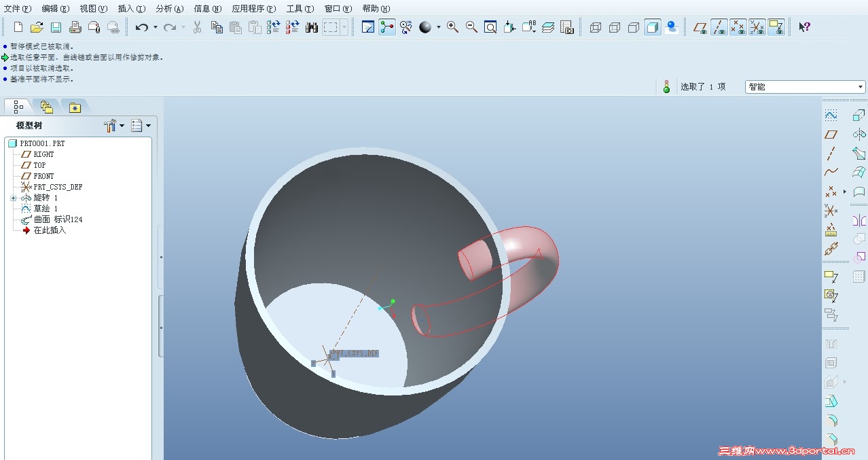Create a datum curve from right toolbar
Image resolution: width=868 pixels, height=460 pixels.
tap(831, 173)
